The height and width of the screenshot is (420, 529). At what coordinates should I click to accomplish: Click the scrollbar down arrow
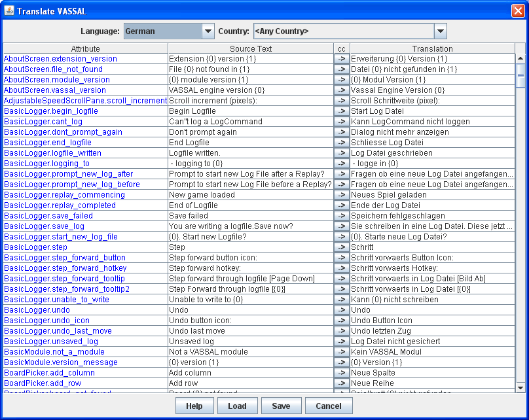[x=520, y=387]
